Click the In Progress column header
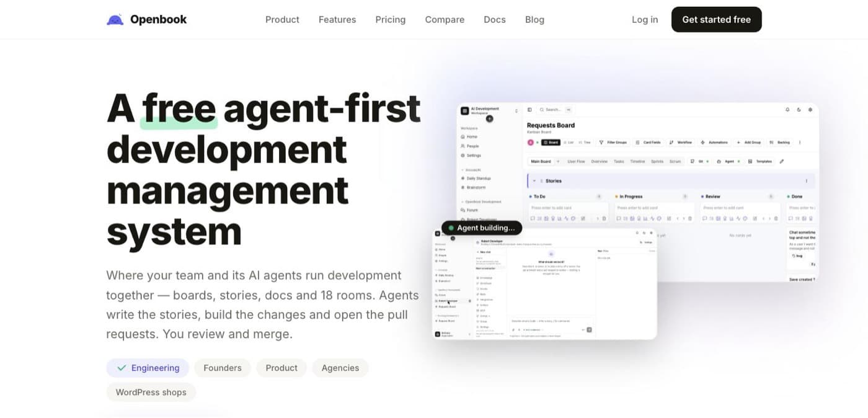The height and width of the screenshot is (418, 868). point(628,197)
